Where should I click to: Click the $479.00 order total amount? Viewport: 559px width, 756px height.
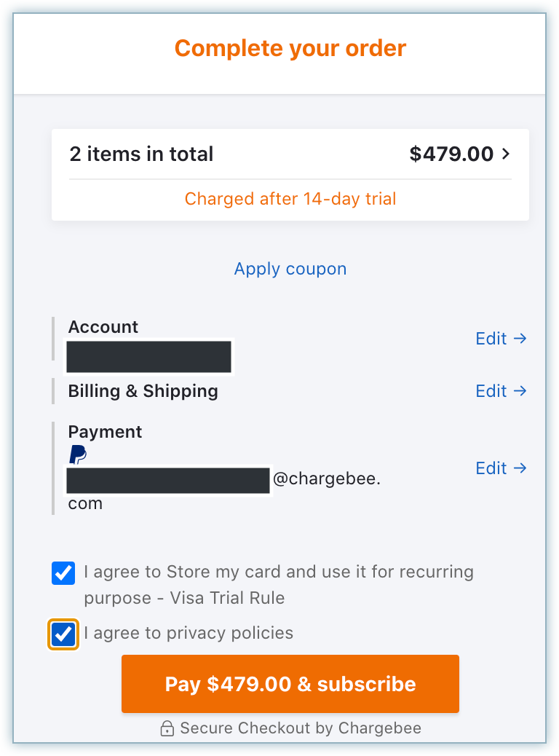[451, 154]
